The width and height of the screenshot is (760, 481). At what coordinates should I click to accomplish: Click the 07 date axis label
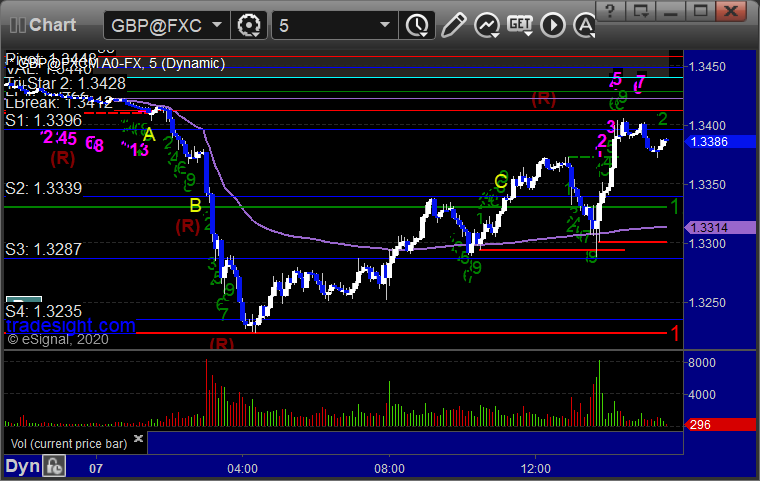click(x=96, y=469)
